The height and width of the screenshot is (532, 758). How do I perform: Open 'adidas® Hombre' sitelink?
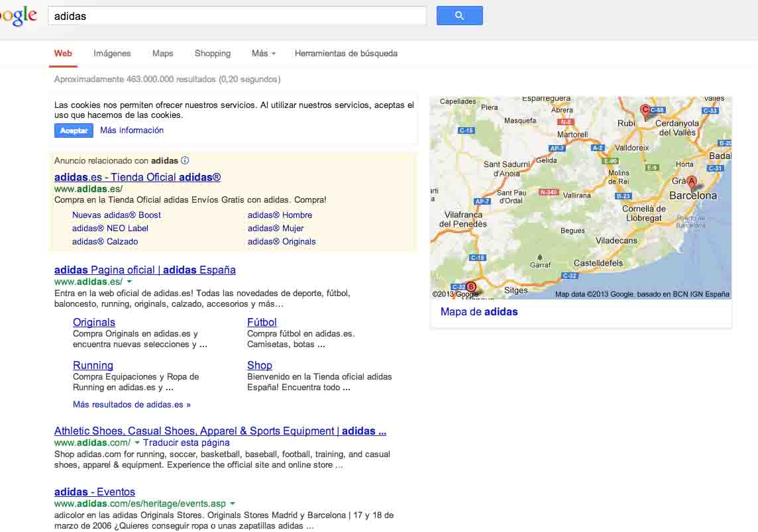coord(280,215)
